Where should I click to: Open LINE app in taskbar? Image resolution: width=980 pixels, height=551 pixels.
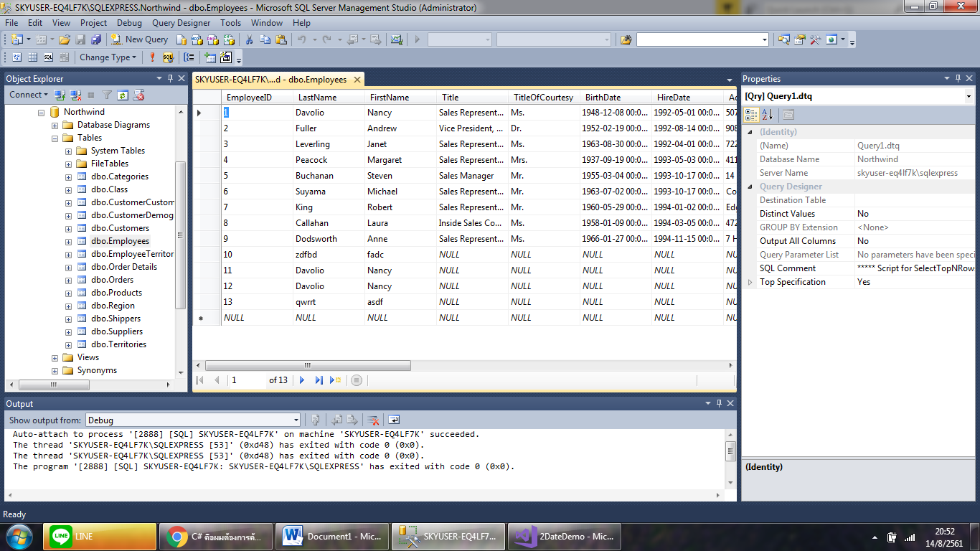tap(100, 536)
